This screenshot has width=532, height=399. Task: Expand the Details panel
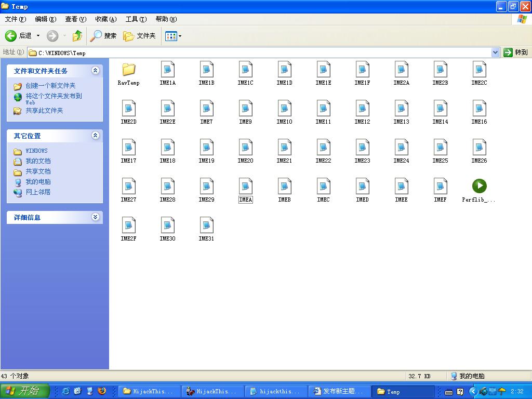coord(95,217)
